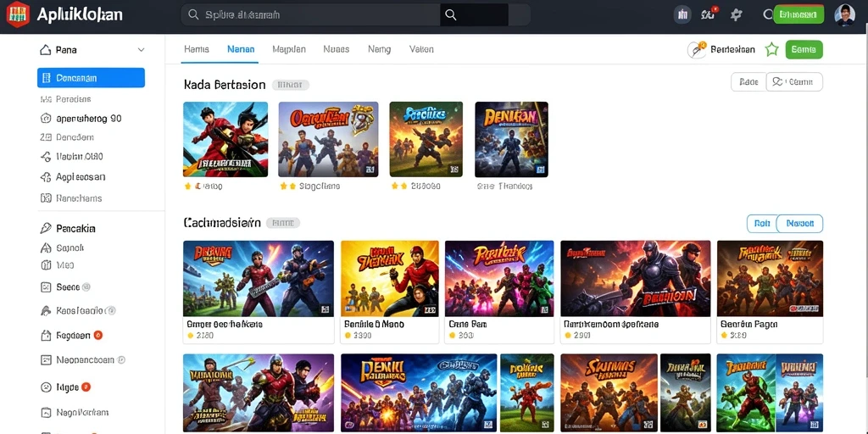Expand the Pana chevron in the sidebar
The height and width of the screenshot is (434, 868).
coord(142,50)
